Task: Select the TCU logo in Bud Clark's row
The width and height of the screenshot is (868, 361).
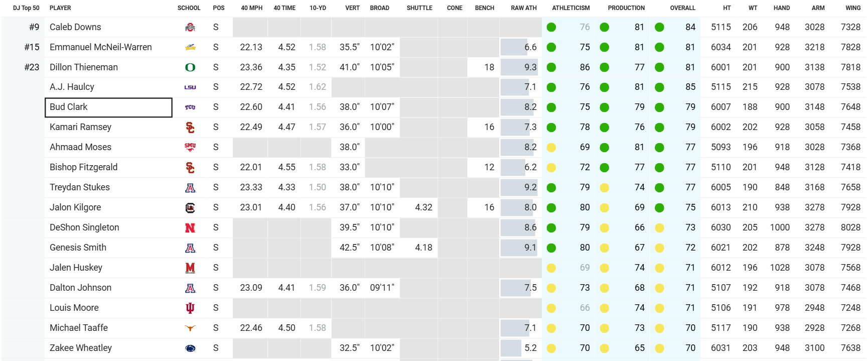Action: (x=190, y=107)
